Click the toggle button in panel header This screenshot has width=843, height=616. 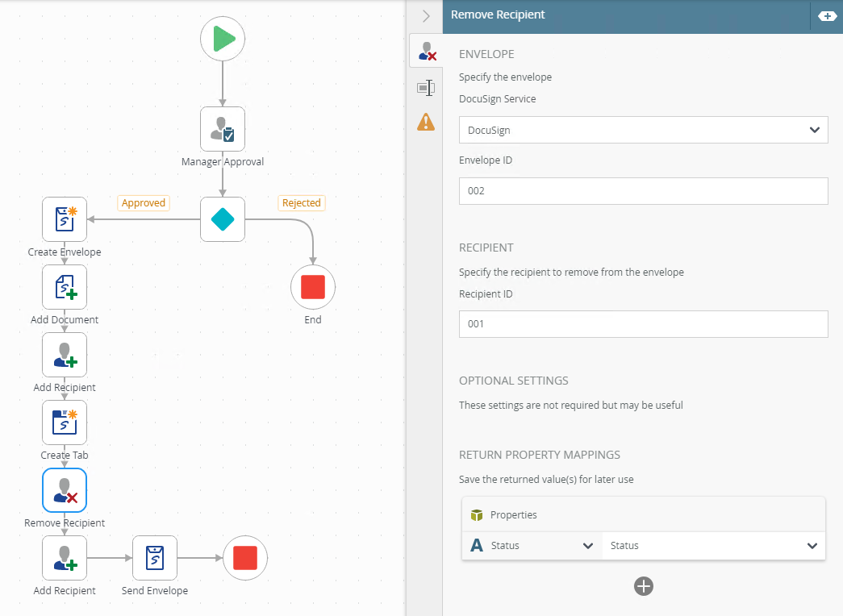pyautogui.click(x=827, y=15)
